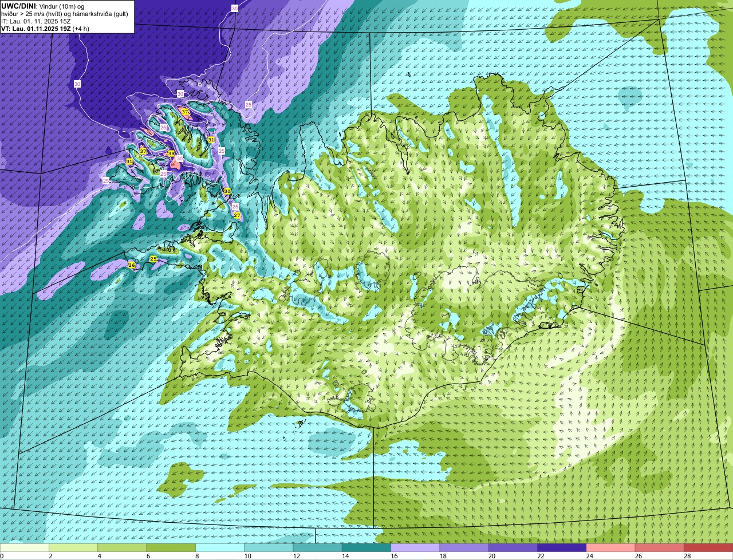
Task: Select the yellow 25 peak gust label
Action: [153, 259]
